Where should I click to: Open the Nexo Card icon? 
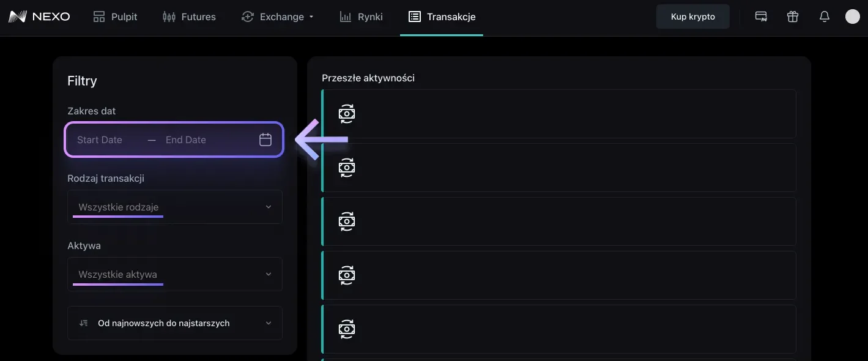click(761, 17)
